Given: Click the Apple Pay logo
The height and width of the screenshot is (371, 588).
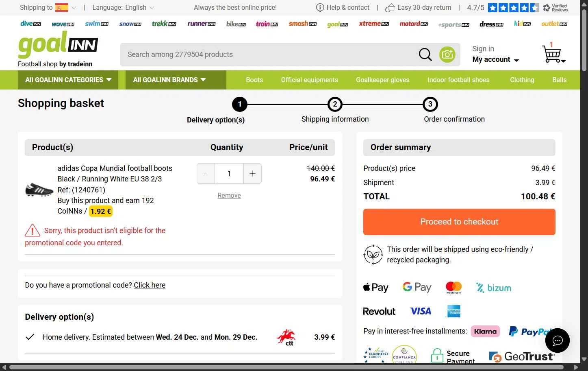Looking at the screenshot, I should coord(375,288).
